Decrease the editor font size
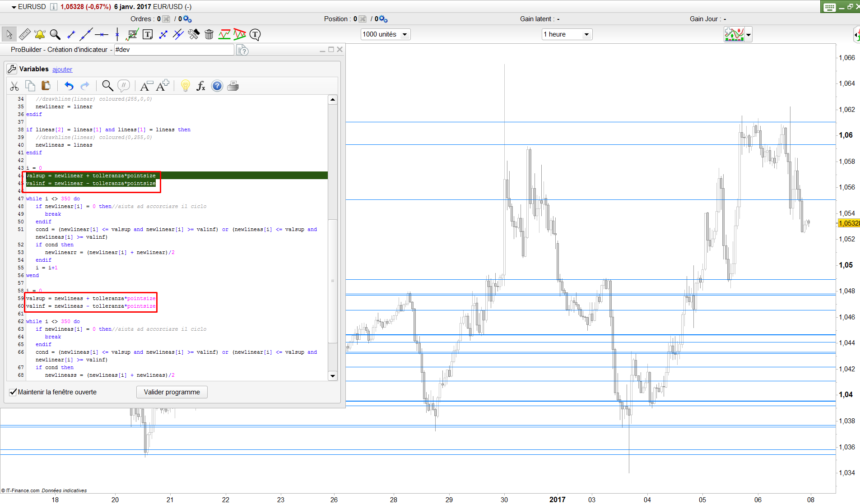Viewport: 860px width, 504px height. coord(146,86)
